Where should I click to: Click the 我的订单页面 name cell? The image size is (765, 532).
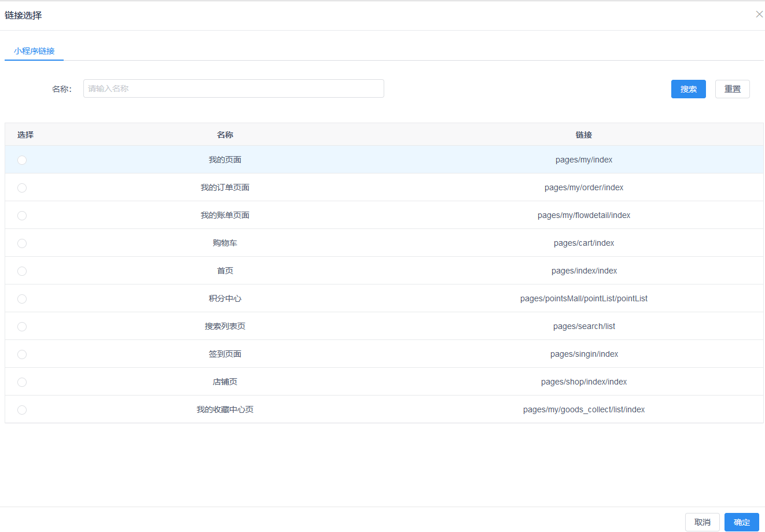[225, 187]
